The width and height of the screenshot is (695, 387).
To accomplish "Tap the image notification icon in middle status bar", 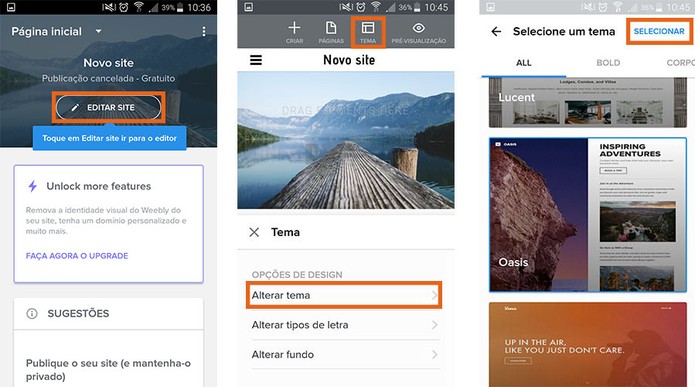I will [x=249, y=7].
